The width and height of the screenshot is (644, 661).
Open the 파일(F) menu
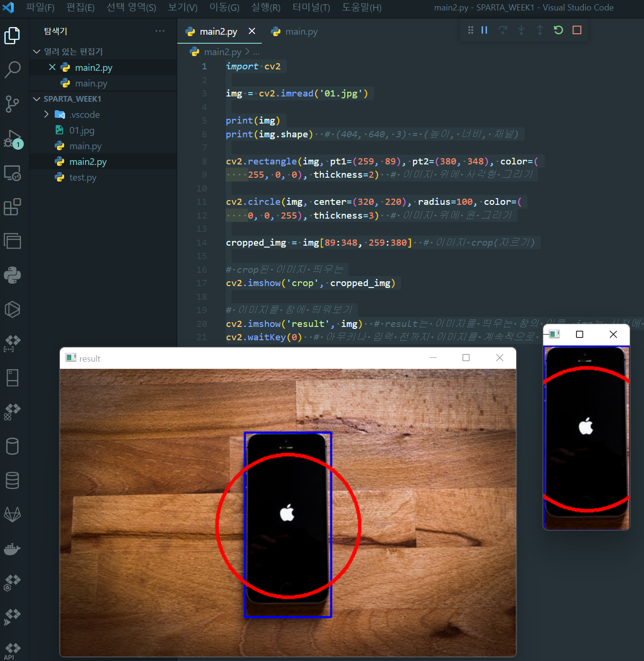tap(40, 8)
